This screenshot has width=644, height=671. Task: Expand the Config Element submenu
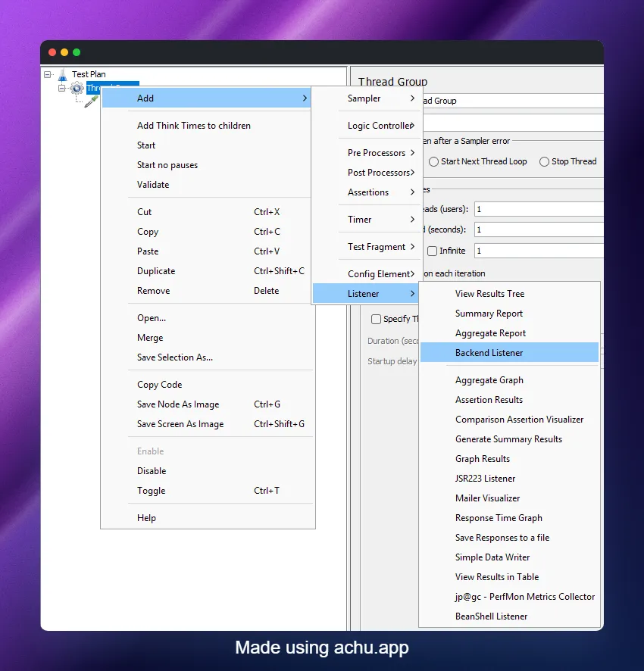coord(367,274)
